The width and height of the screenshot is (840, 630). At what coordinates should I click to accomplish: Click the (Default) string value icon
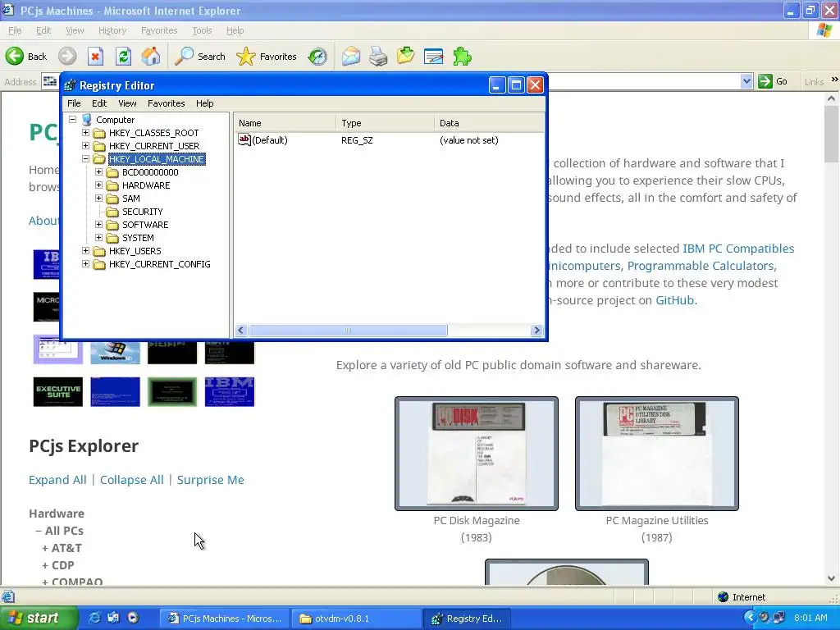point(244,139)
